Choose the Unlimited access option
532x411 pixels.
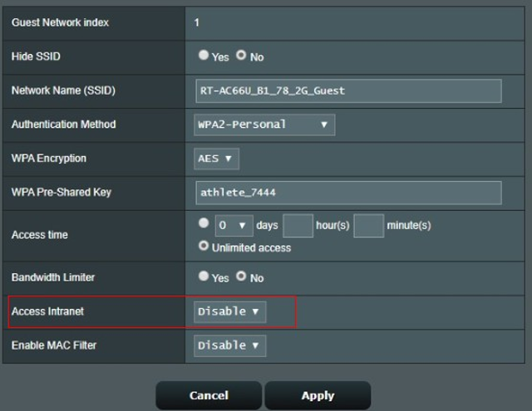point(204,247)
